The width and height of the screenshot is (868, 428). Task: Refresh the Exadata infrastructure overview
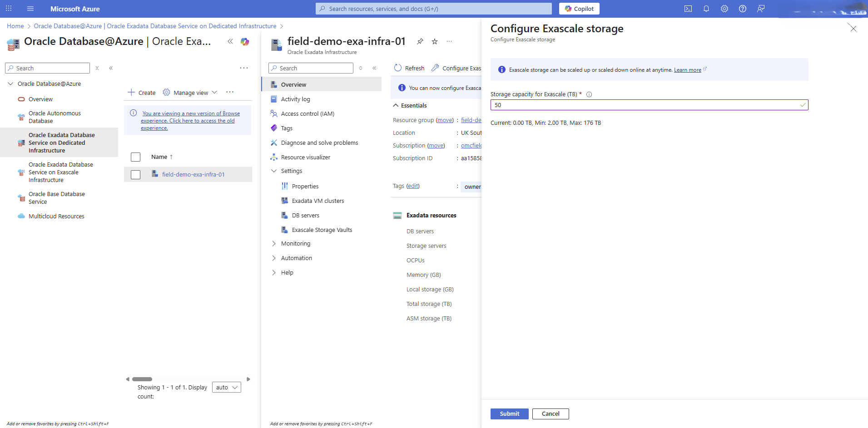point(408,68)
